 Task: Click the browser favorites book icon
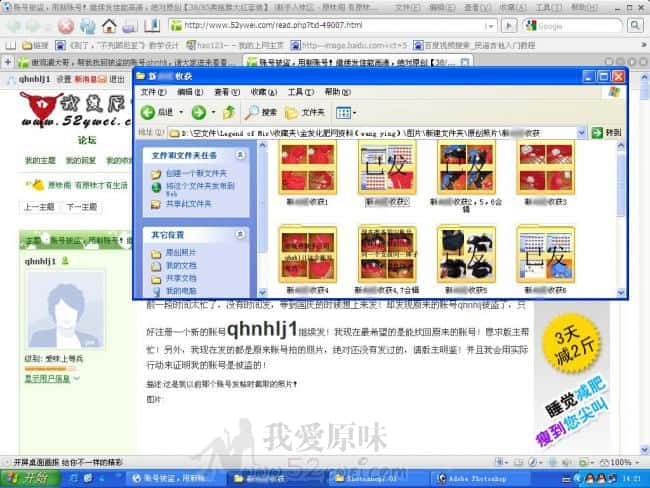tap(152, 26)
